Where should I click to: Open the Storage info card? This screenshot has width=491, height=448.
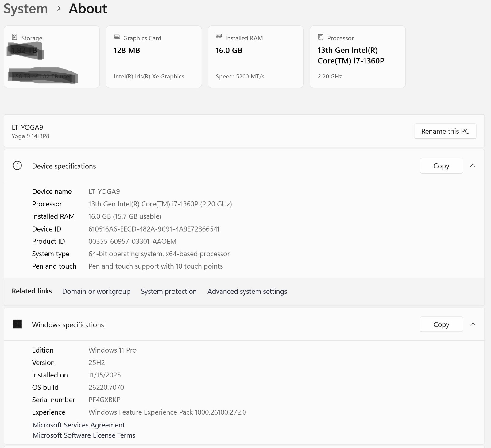pos(52,57)
